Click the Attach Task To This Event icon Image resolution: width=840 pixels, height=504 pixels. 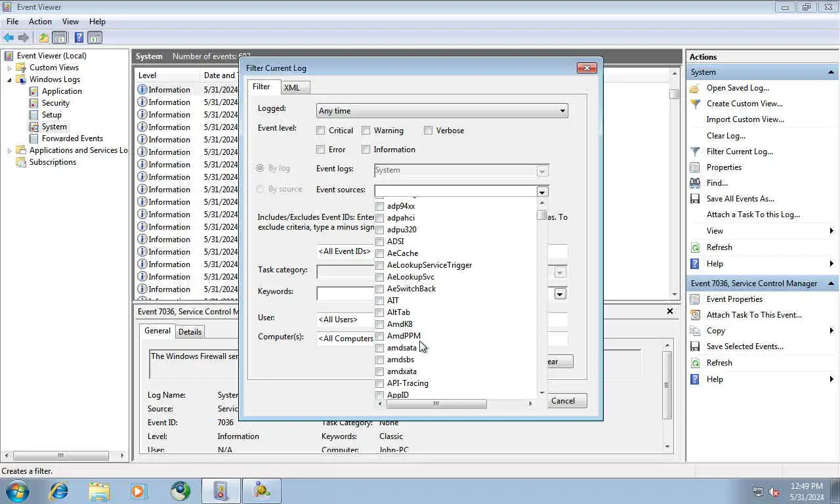coord(695,315)
